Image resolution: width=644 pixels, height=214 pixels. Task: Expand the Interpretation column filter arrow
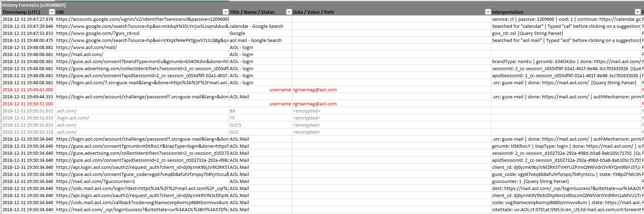tap(637, 12)
